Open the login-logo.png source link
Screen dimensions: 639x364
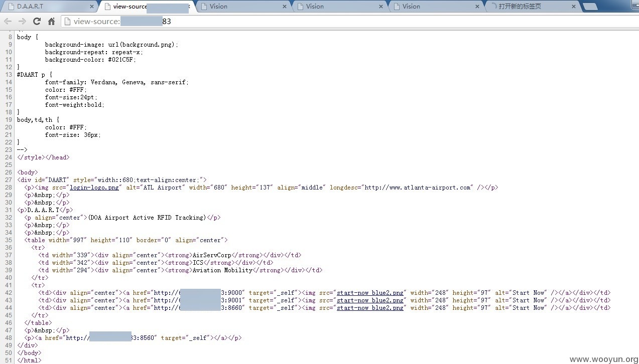[x=94, y=188]
